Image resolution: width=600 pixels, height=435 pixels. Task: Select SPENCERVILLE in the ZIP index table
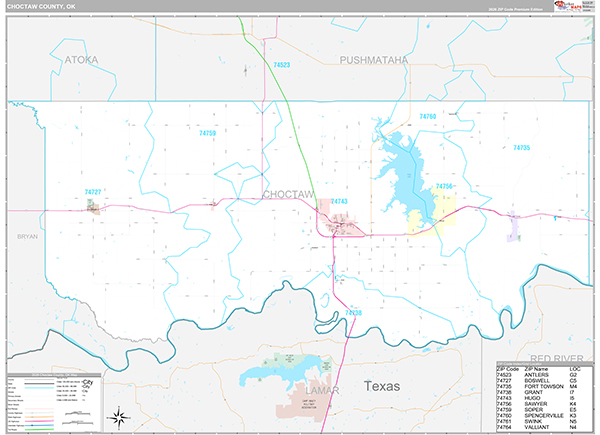tap(544, 415)
